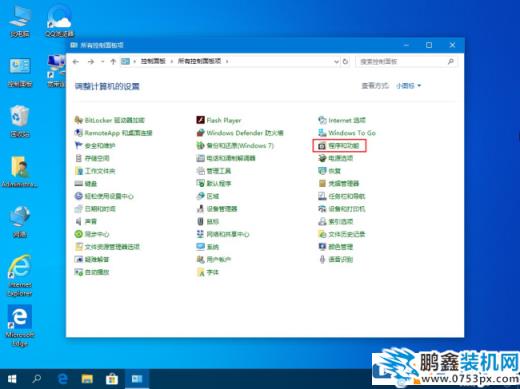Viewport: 520px width, 389px height.
Task: Open File Explorer from taskbar
Action: click(x=87, y=379)
